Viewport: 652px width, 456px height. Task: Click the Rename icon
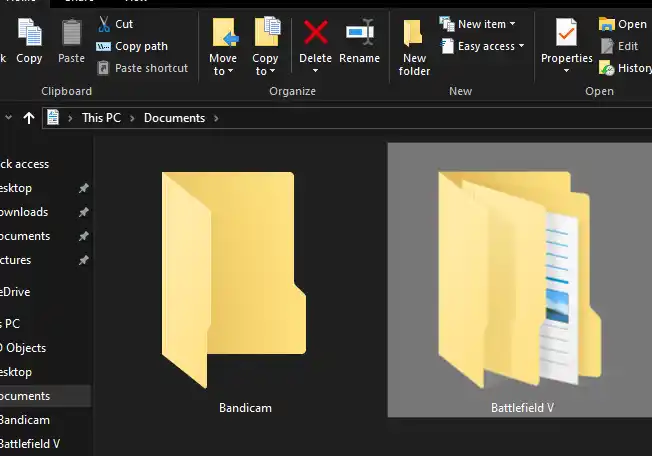point(360,32)
